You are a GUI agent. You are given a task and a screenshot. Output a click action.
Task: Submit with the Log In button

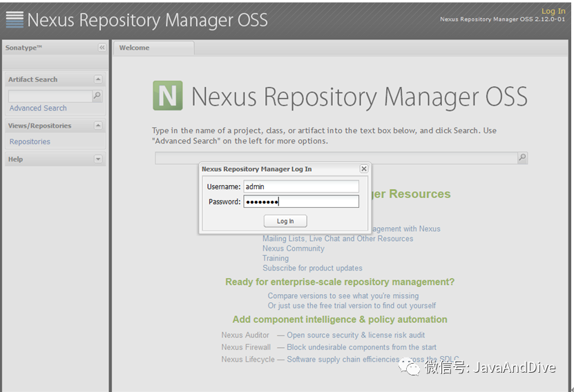[x=285, y=221]
